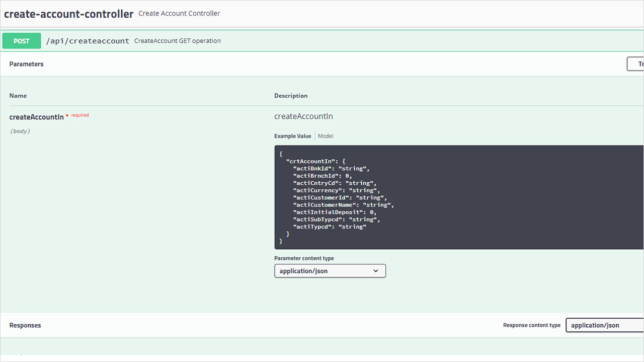Click the "crtAccountIn" line in the JSON

316,161
